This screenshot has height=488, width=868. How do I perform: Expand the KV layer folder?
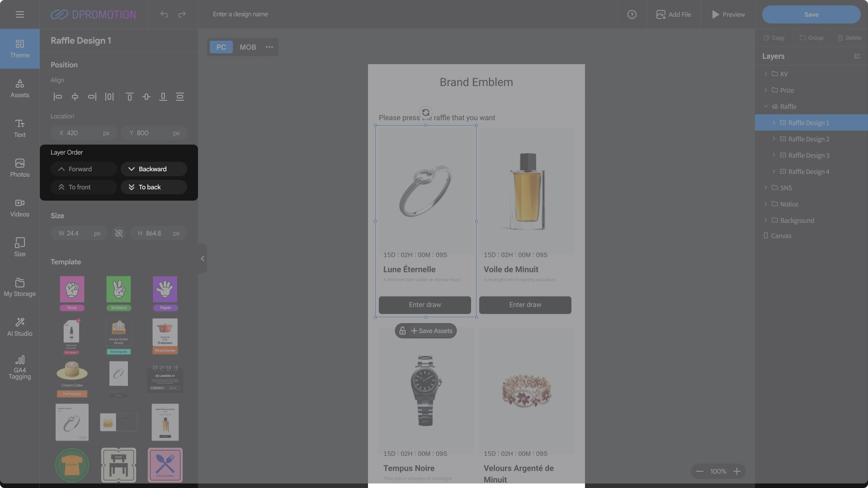(766, 74)
